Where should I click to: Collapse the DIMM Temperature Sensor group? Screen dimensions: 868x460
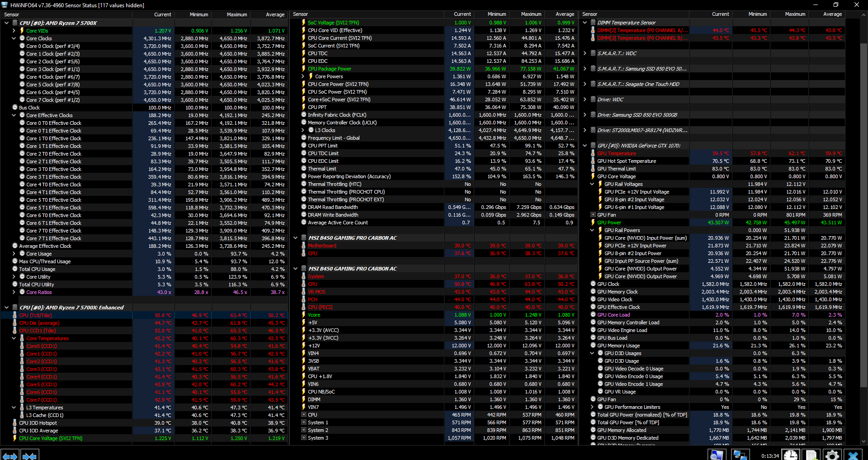(x=585, y=23)
